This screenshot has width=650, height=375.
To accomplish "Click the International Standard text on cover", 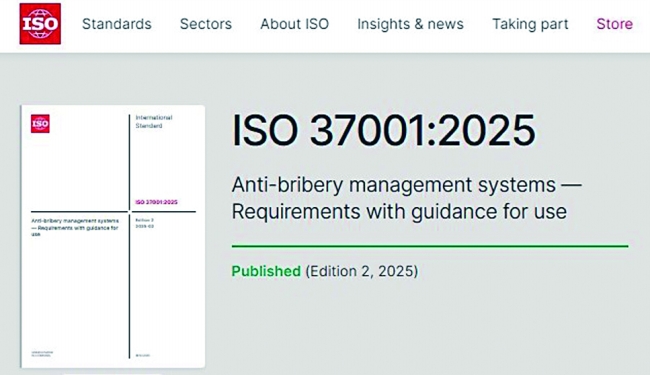I will pos(154,121).
